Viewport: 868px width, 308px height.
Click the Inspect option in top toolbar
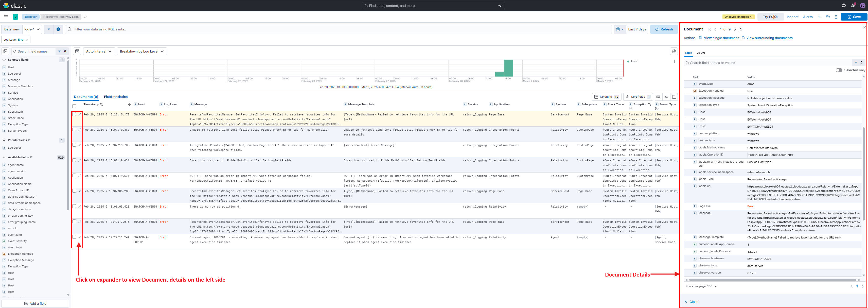[792, 16]
